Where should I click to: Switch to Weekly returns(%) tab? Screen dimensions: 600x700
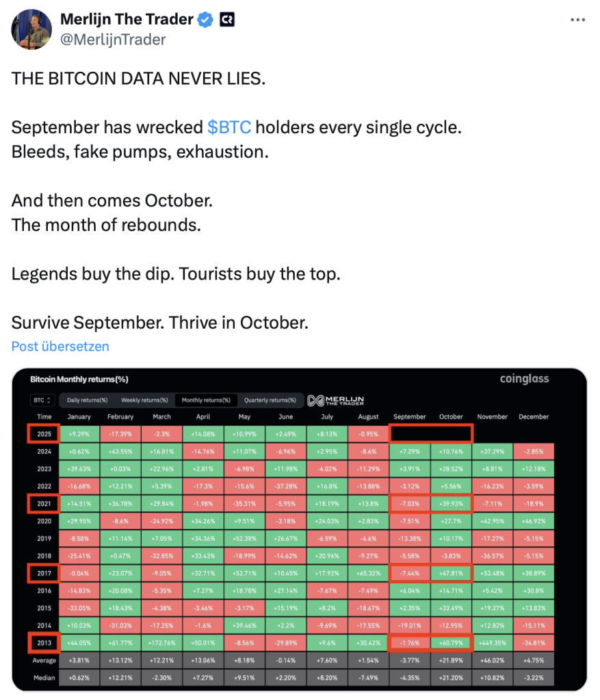click(145, 400)
